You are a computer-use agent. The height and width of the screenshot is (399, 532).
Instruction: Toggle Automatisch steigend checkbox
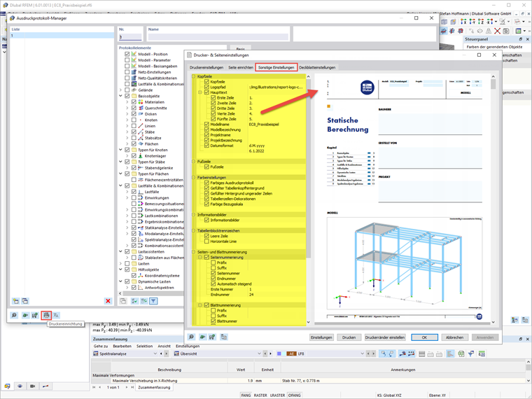point(213,283)
